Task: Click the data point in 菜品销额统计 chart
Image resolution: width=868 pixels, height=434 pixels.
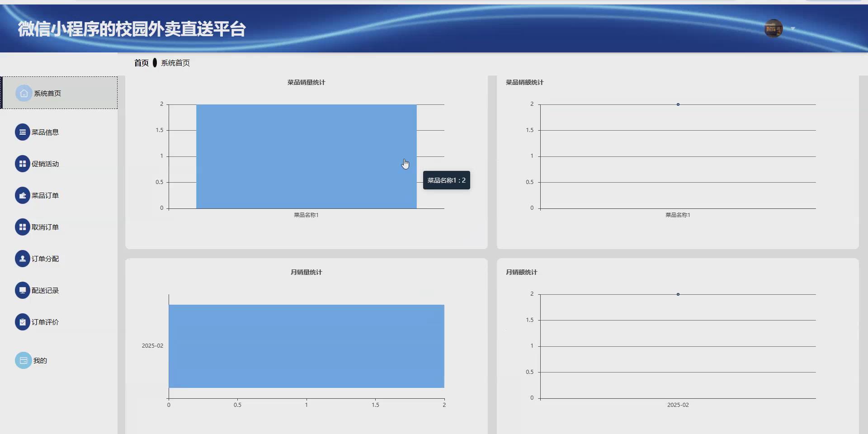Action: click(678, 104)
